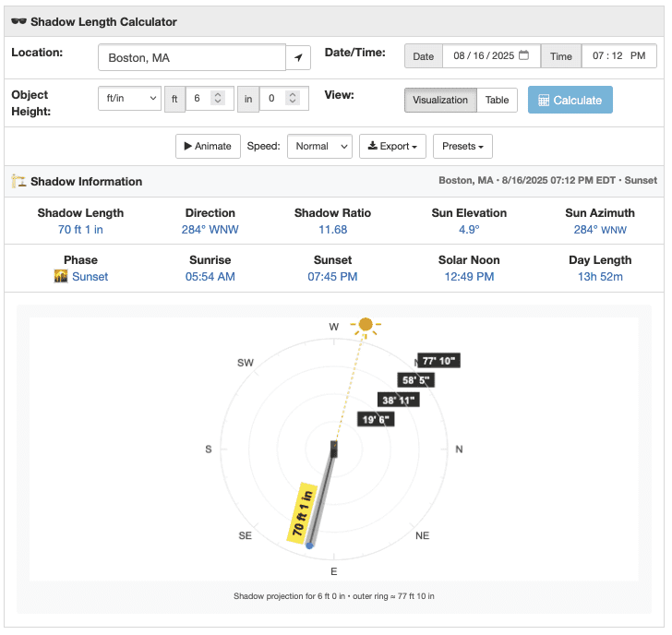Click the Shadow Information panel icon
672x635 pixels.
pyautogui.click(x=18, y=182)
